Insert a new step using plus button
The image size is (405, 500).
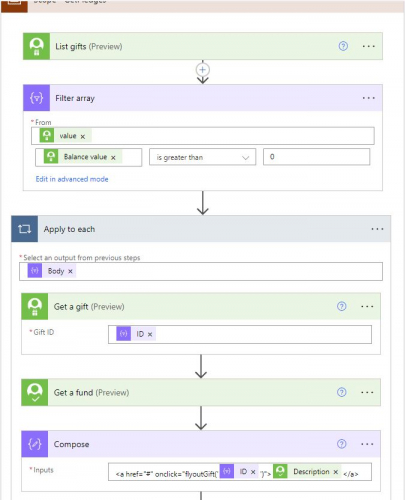(203, 70)
